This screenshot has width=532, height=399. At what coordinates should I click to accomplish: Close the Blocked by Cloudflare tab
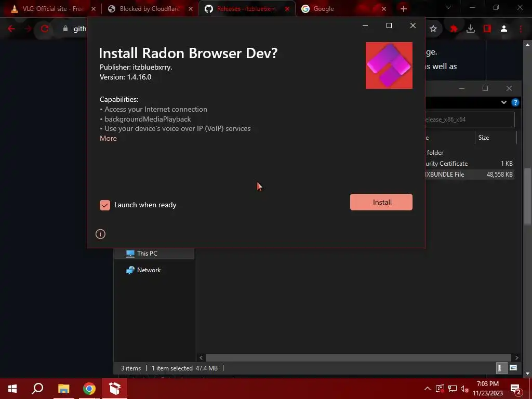(191, 9)
